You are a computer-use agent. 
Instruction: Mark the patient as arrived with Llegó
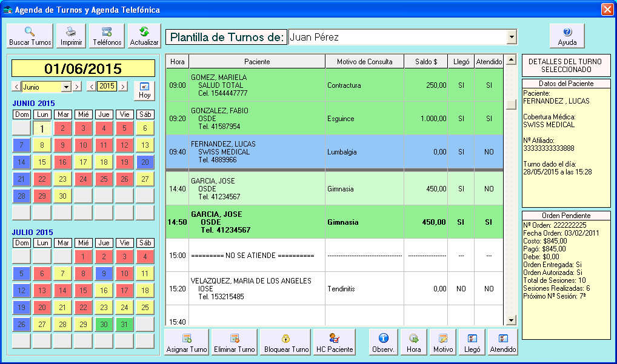[x=473, y=343]
